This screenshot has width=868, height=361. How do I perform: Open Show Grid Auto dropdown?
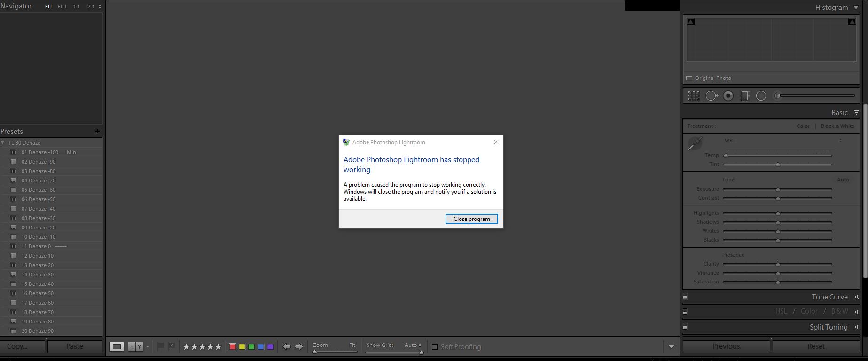point(413,345)
